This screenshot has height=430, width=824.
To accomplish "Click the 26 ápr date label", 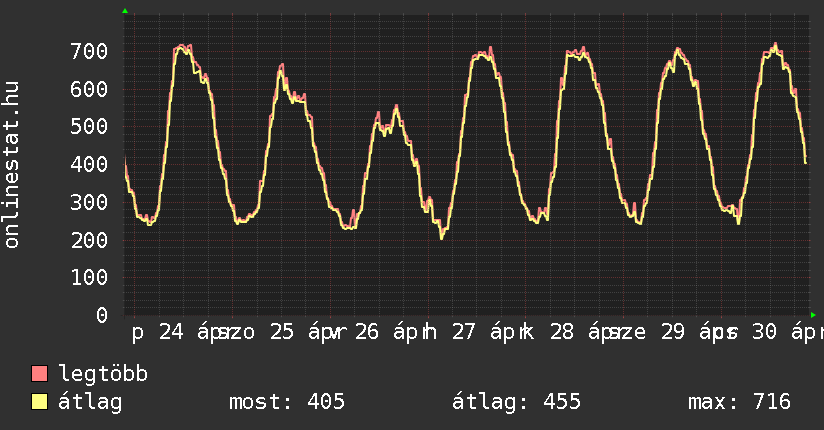I will (389, 332).
